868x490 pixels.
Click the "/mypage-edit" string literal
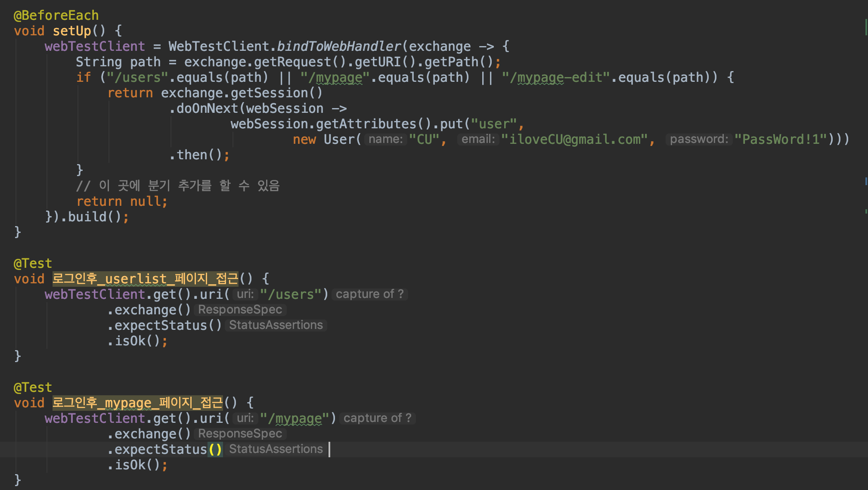[555, 78]
